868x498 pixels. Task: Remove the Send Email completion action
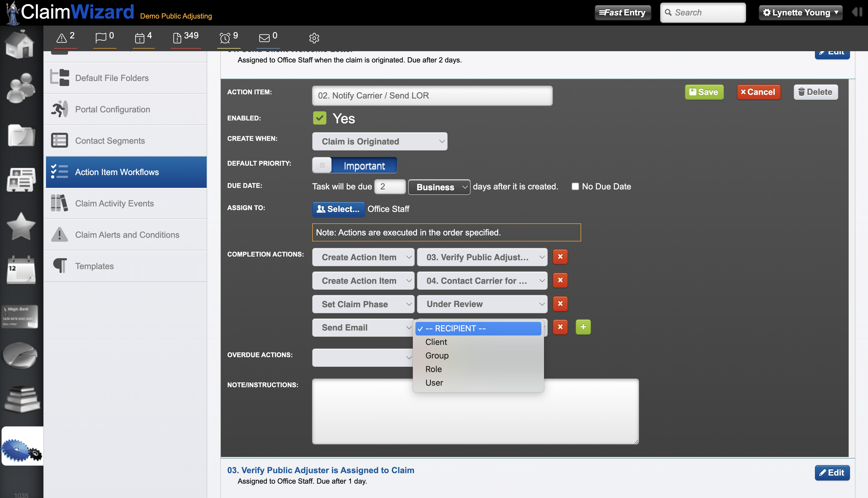tap(560, 327)
